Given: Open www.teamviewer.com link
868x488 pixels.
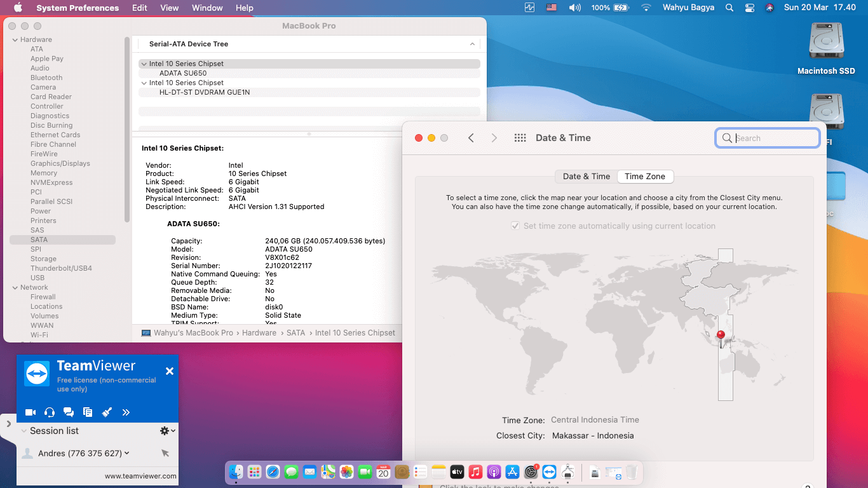Looking at the screenshot, I should (140, 476).
